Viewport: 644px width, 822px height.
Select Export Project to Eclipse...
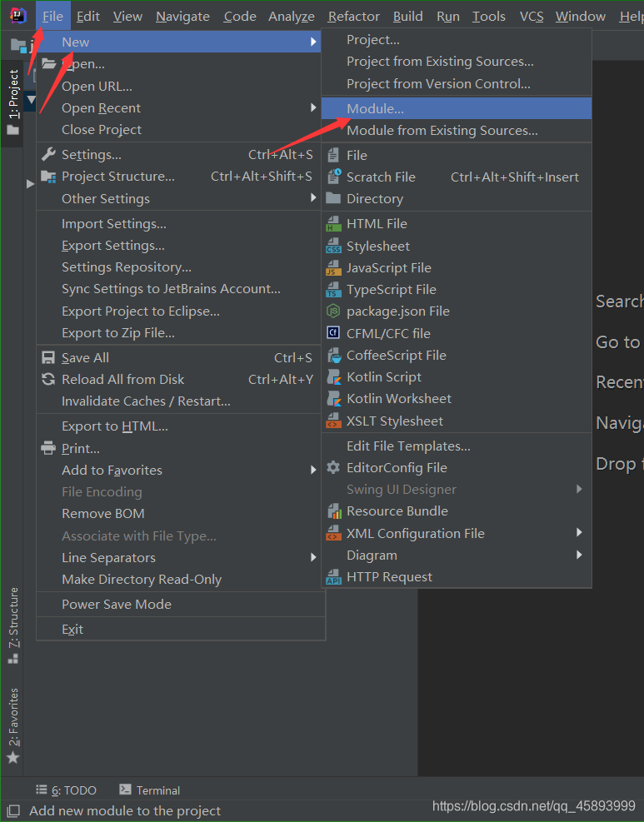(x=179, y=311)
